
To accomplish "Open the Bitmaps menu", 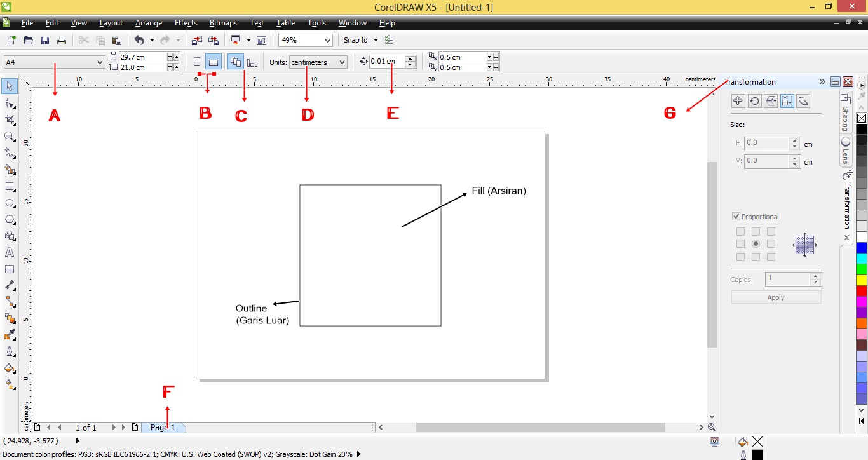I will (223, 23).
